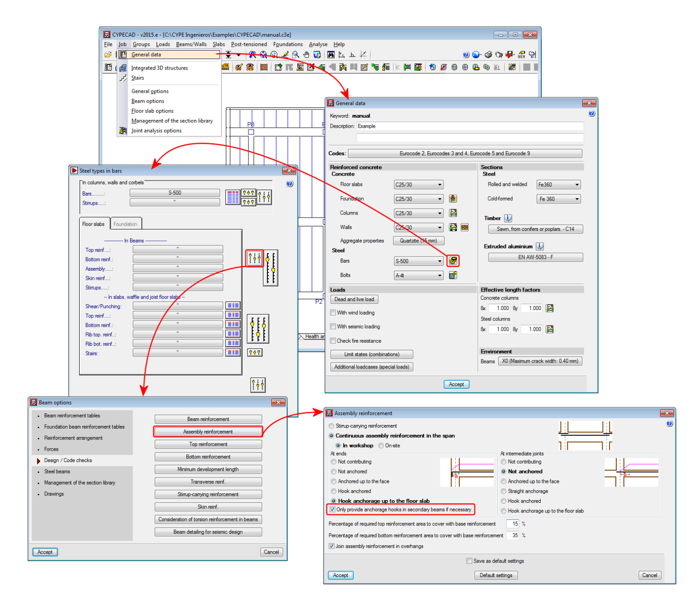
Task: Switch to the Foundation tab in Steel types
Action: coord(126,224)
